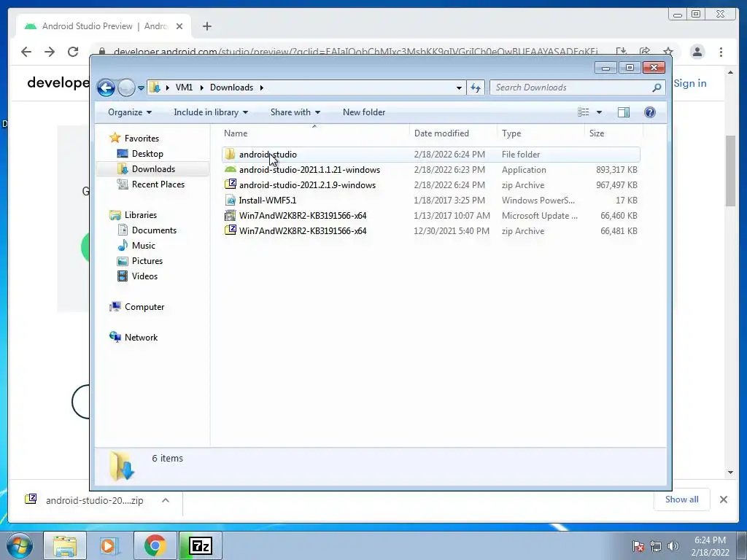This screenshot has width=747, height=560.
Task: Close the Chrome downloads bar
Action: [723, 499]
